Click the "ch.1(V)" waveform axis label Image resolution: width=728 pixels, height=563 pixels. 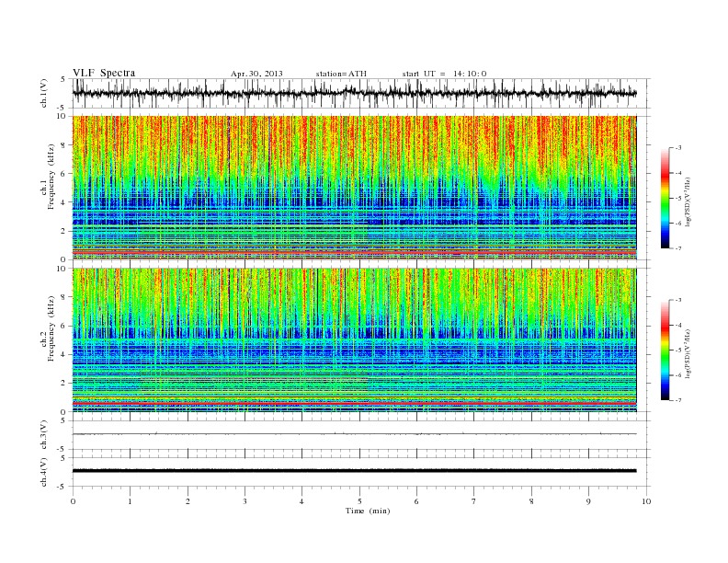point(44,93)
